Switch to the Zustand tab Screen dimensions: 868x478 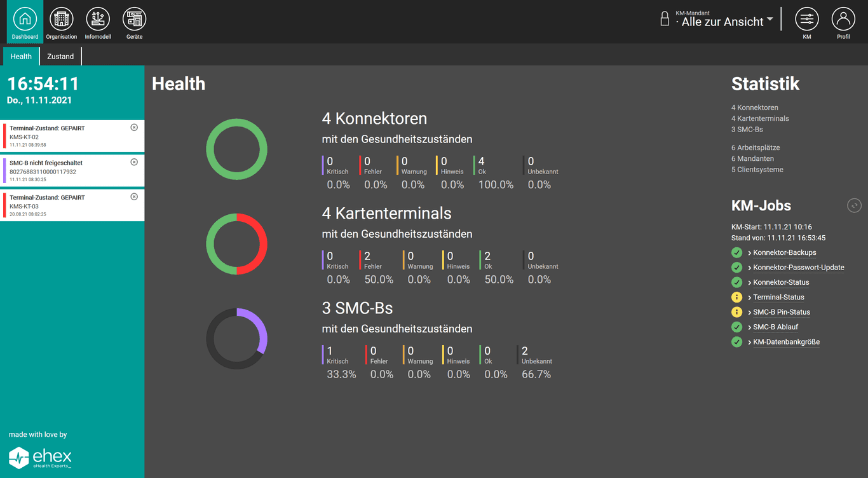click(x=60, y=56)
